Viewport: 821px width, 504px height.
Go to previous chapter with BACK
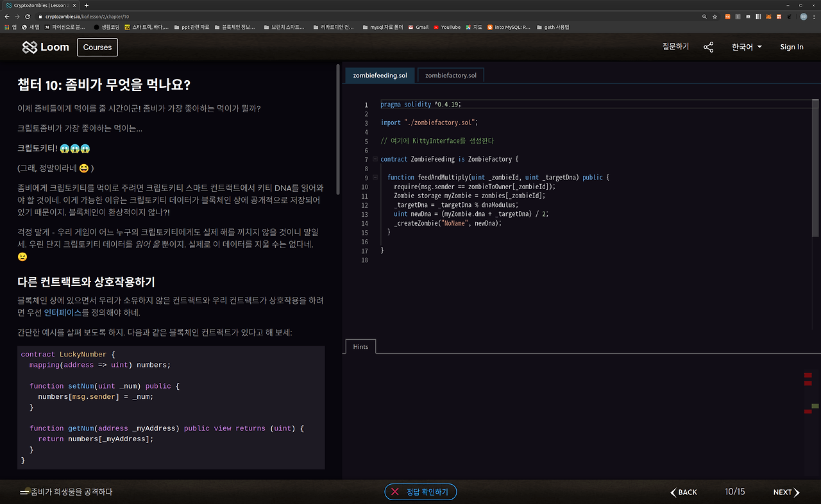pos(684,492)
